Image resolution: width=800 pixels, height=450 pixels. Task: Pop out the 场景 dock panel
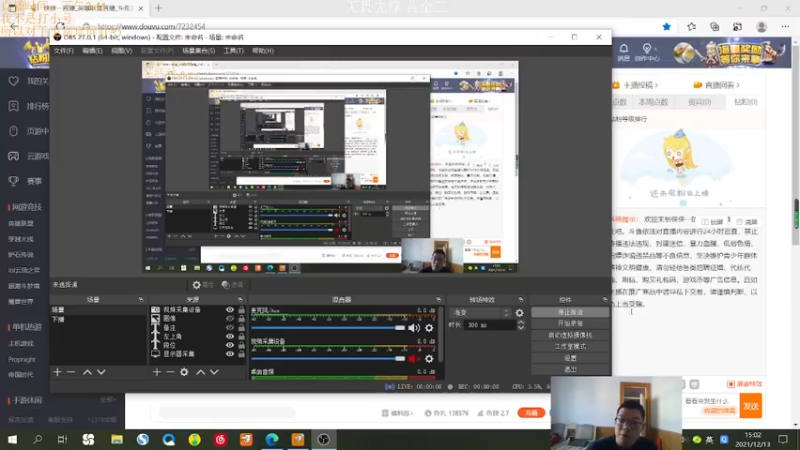click(141, 299)
